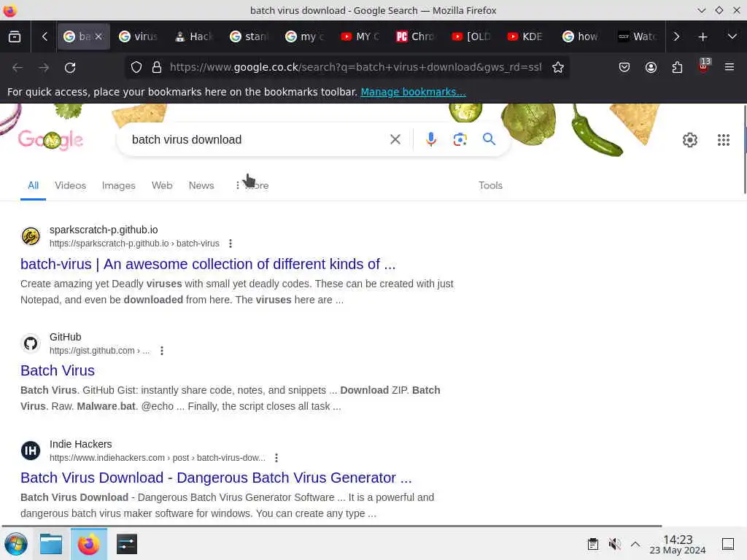View site security padlock info
The width and height of the screenshot is (747, 560).
[157, 68]
